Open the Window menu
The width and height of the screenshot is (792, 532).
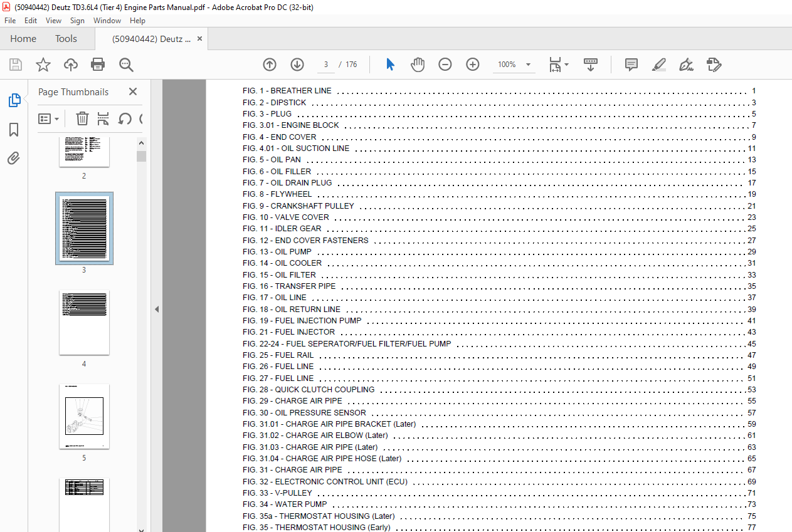click(x=107, y=21)
